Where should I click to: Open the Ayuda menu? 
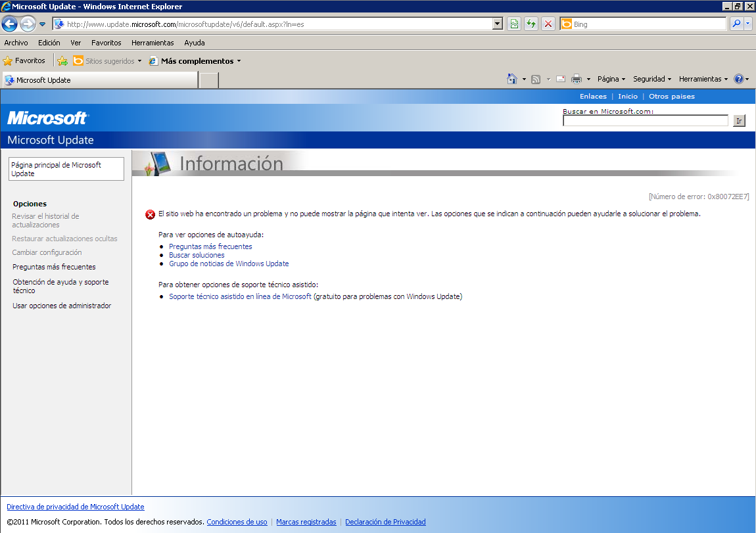(x=195, y=43)
